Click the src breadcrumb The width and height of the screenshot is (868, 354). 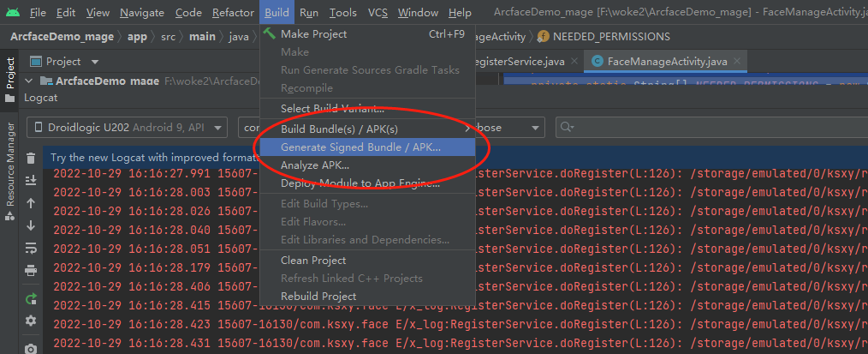pyautogui.click(x=169, y=37)
